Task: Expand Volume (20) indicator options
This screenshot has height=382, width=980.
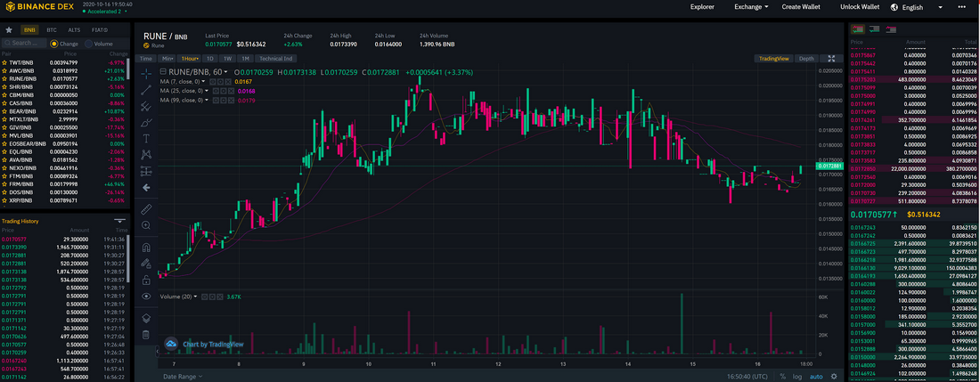Action: point(195,297)
